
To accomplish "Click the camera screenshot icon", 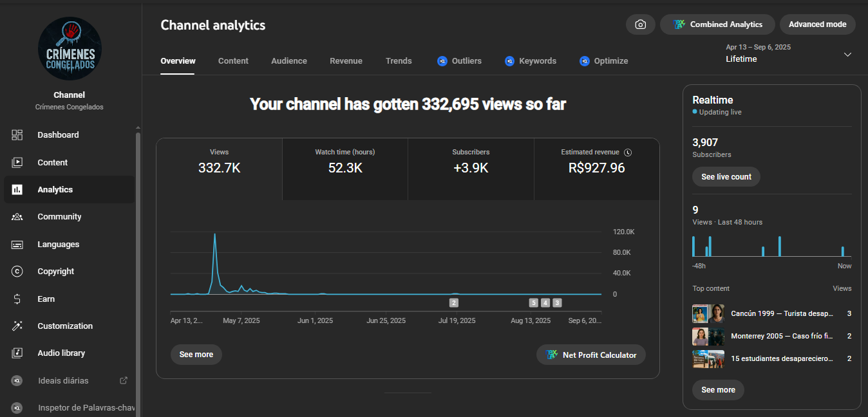I will tap(640, 24).
